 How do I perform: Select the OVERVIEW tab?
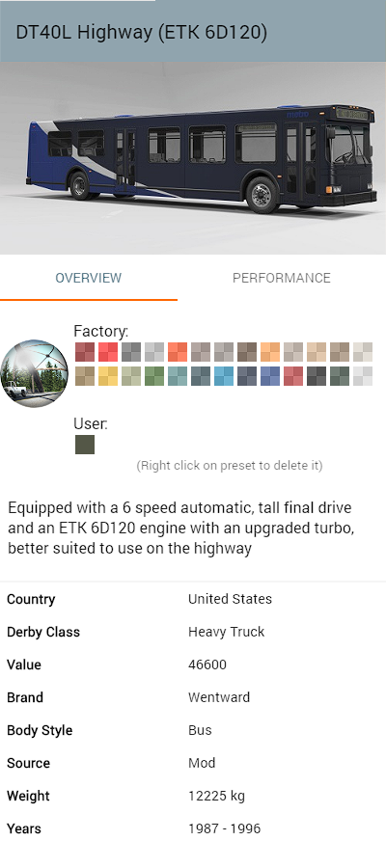point(89,278)
